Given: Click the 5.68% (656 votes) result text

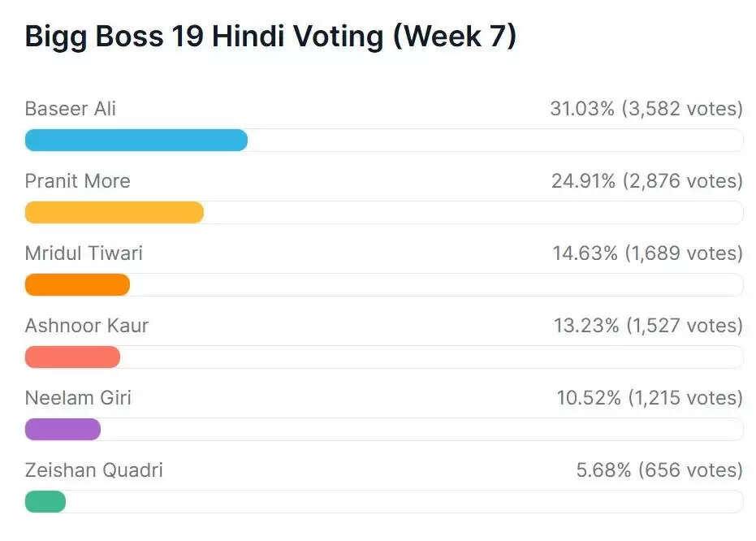Looking at the screenshot, I should tap(659, 470).
